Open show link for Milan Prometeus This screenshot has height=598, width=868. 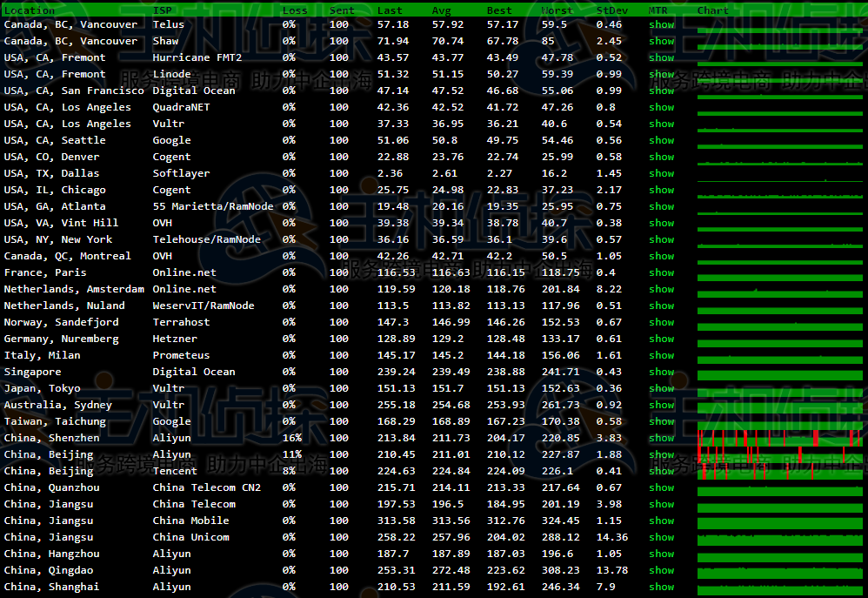click(x=662, y=355)
